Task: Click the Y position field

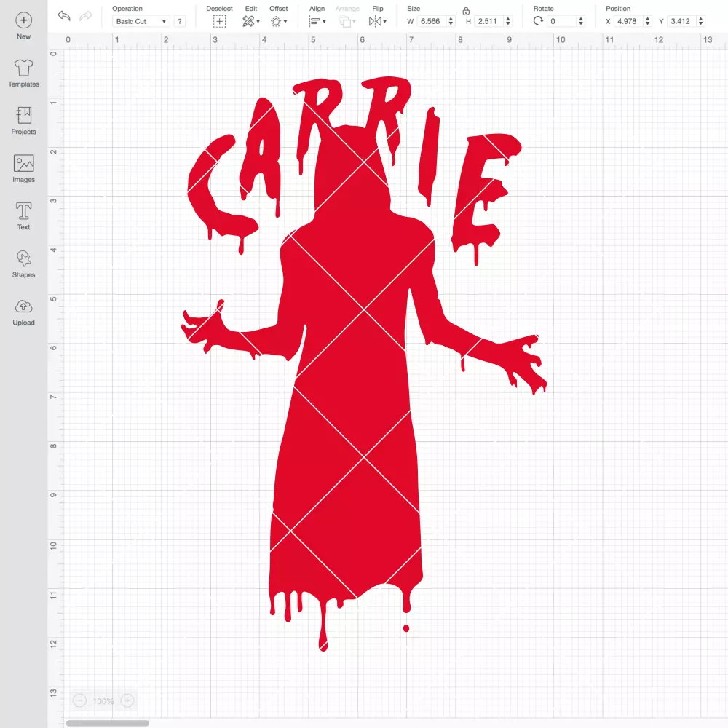Action: point(681,21)
